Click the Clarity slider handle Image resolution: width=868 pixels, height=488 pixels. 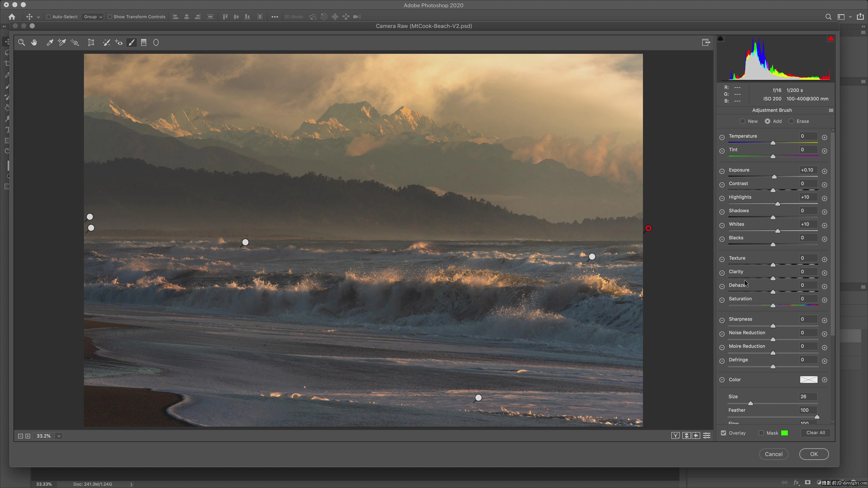pos(773,279)
